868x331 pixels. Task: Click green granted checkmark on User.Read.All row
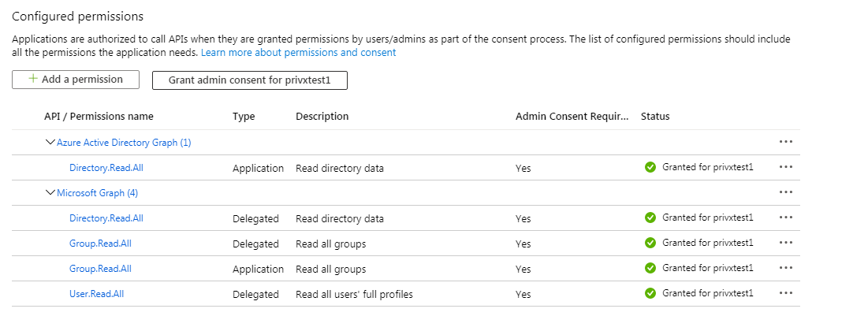click(x=650, y=293)
